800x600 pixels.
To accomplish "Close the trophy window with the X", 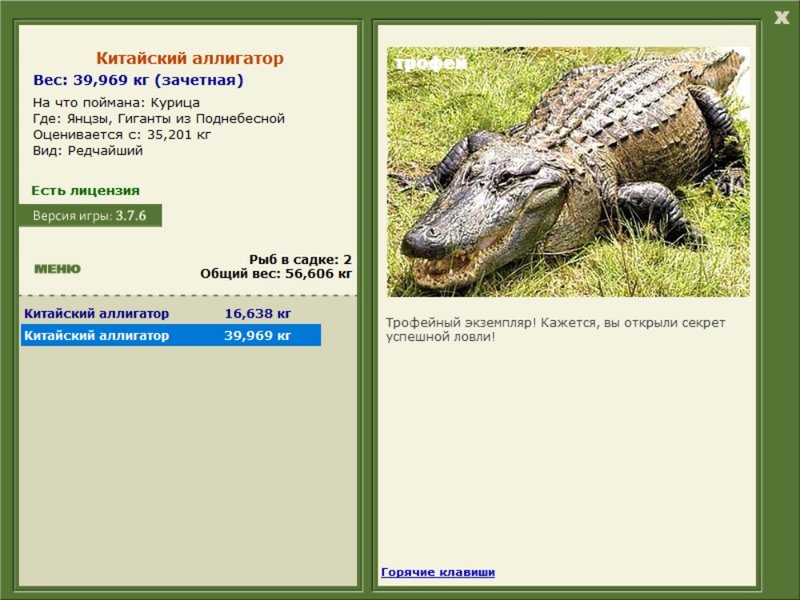I will [x=781, y=18].
